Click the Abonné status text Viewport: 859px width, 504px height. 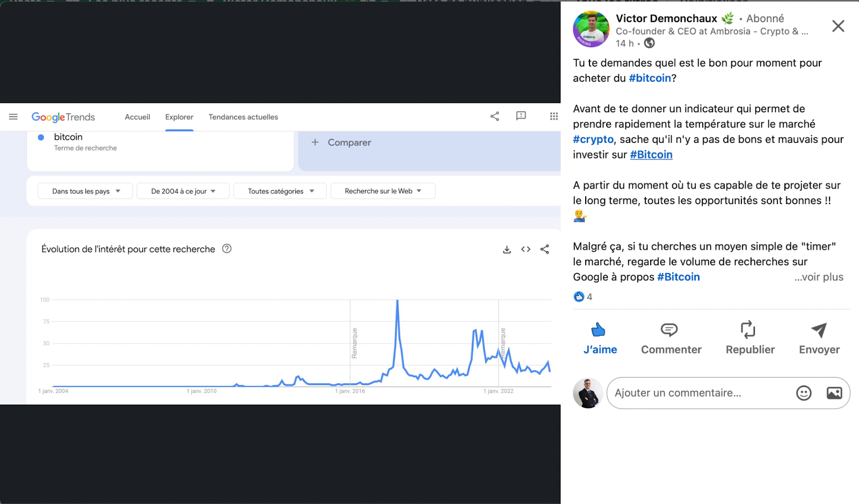[765, 19]
